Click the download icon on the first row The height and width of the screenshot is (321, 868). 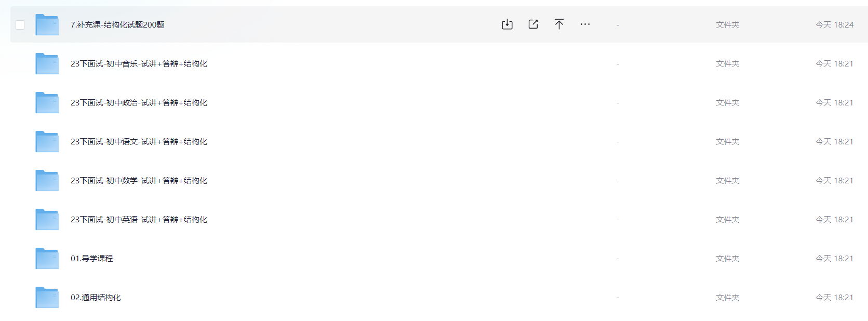pos(507,24)
